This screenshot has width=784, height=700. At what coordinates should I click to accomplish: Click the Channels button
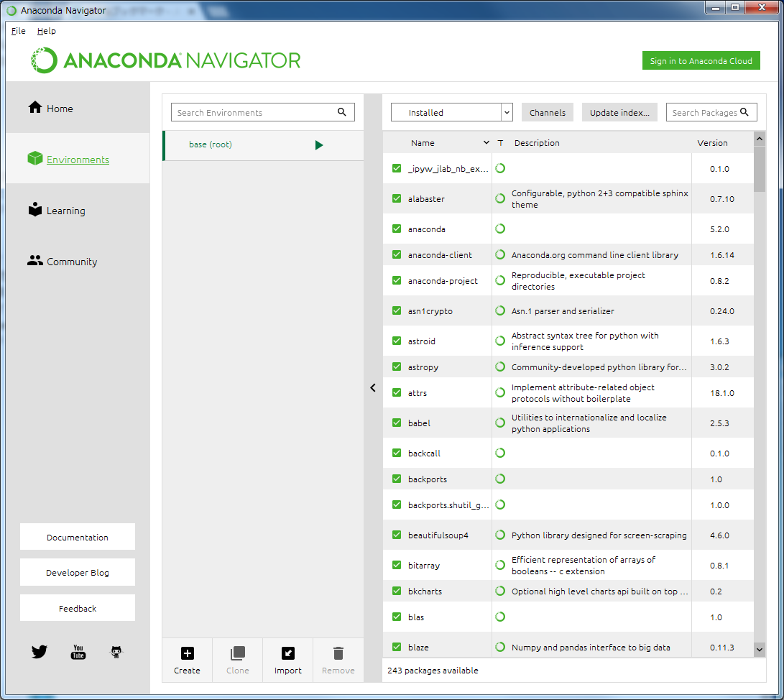(x=548, y=112)
